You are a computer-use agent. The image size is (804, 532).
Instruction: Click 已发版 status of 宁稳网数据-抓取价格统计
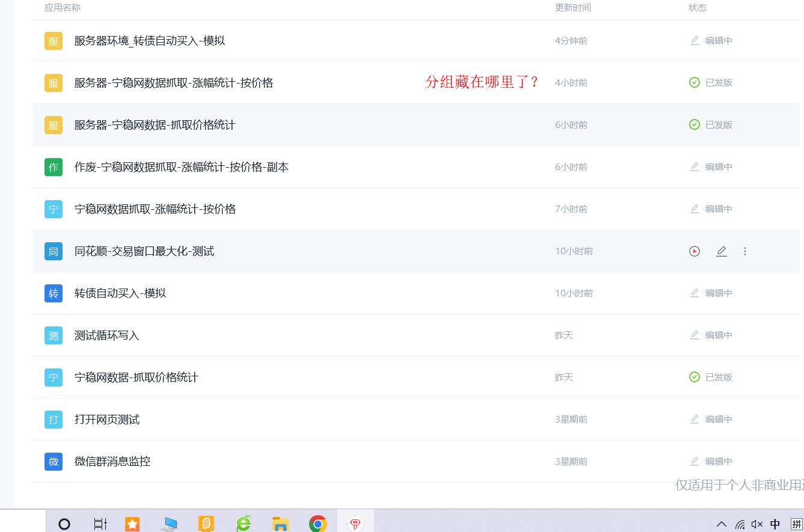(711, 378)
